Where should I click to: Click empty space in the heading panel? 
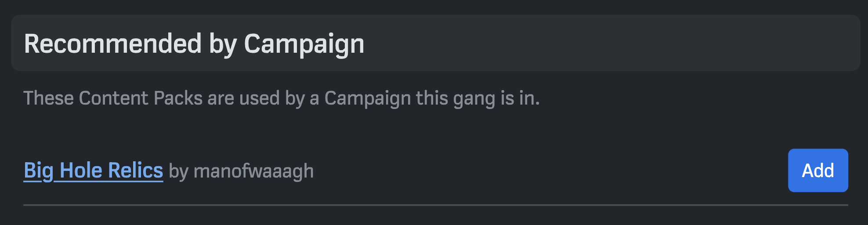615,43
